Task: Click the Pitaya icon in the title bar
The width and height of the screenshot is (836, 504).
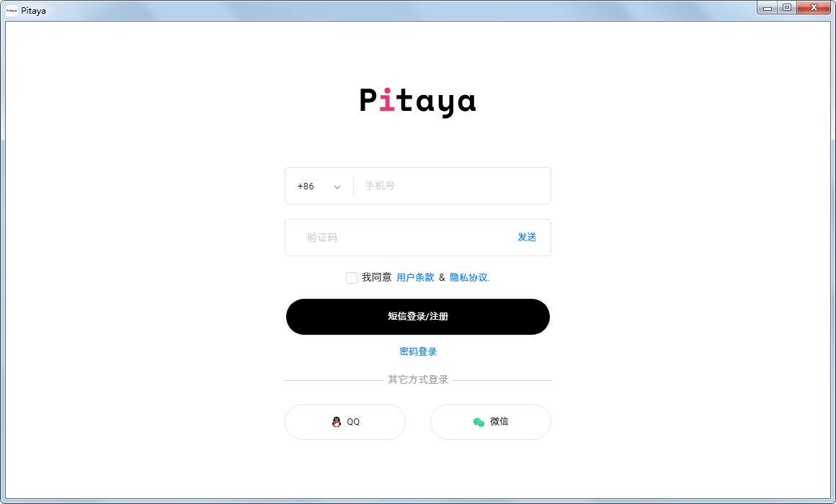Action: pyautogui.click(x=10, y=10)
